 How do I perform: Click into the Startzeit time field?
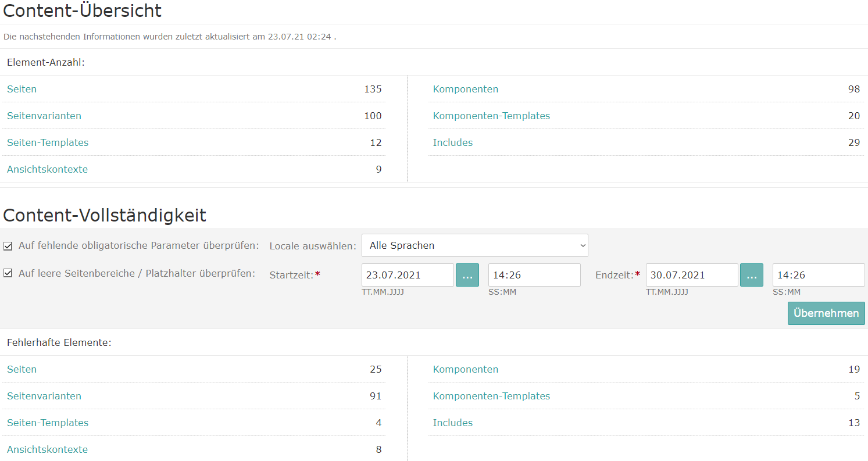[x=534, y=275]
